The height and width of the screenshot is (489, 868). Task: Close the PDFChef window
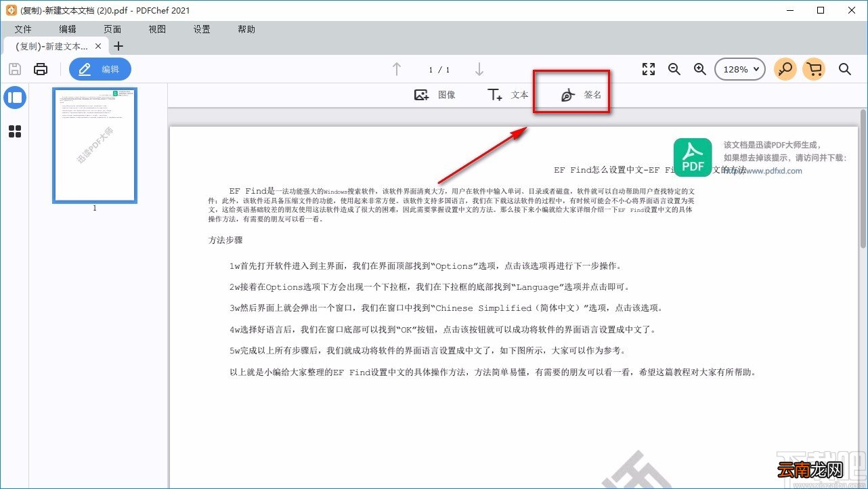click(852, 10)
